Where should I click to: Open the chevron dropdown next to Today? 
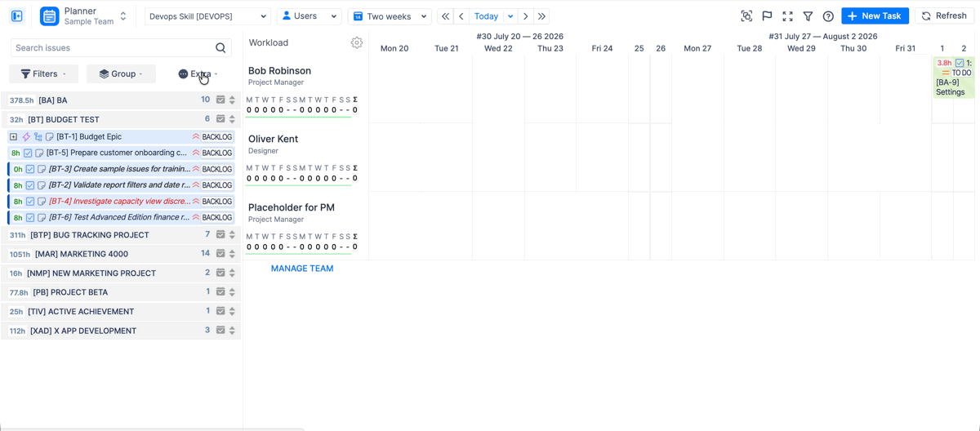point(510,16)
